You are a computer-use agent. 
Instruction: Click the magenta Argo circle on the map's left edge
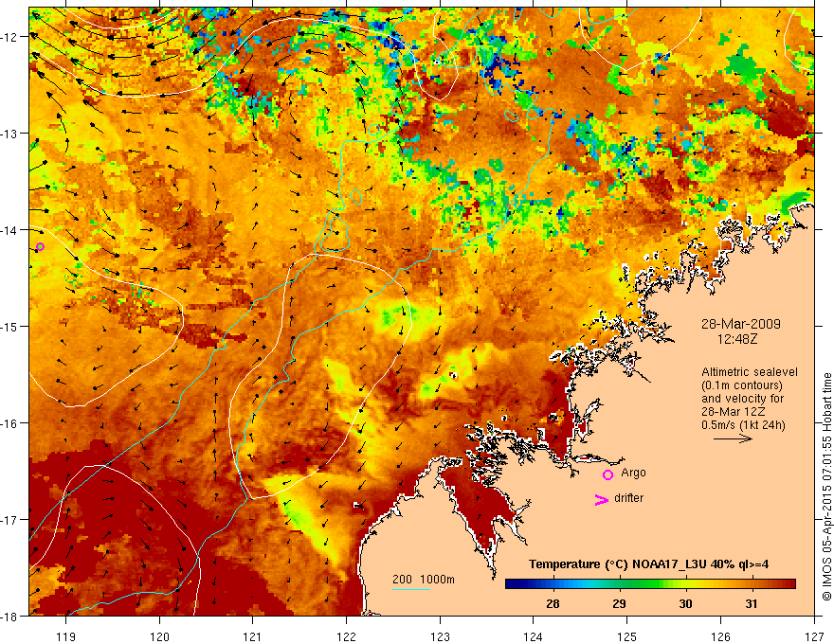click(40, 246)
